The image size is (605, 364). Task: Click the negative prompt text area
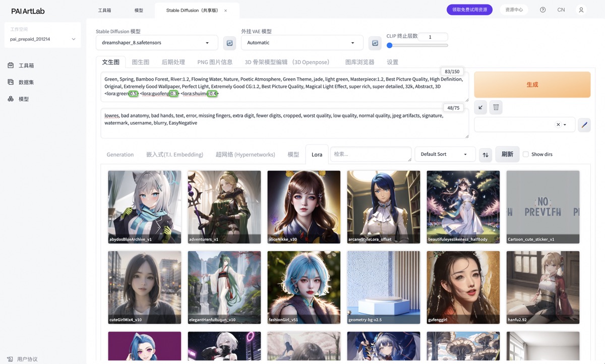point(285,123)
